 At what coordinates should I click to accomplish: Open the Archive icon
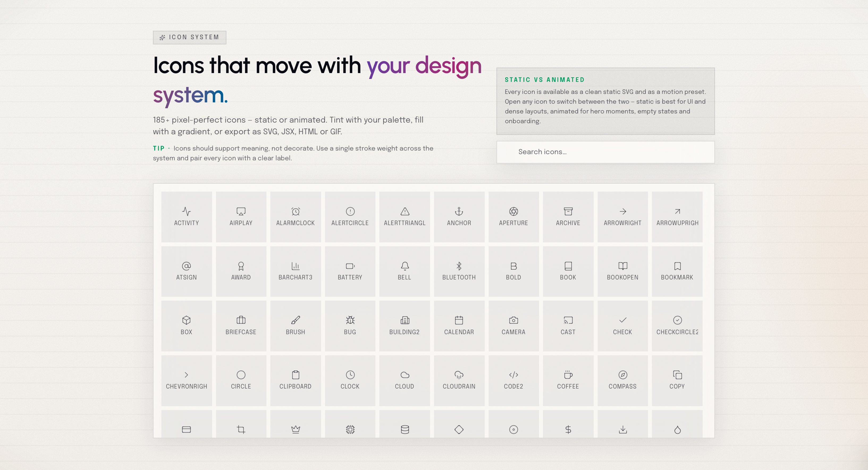click(568, 217)
